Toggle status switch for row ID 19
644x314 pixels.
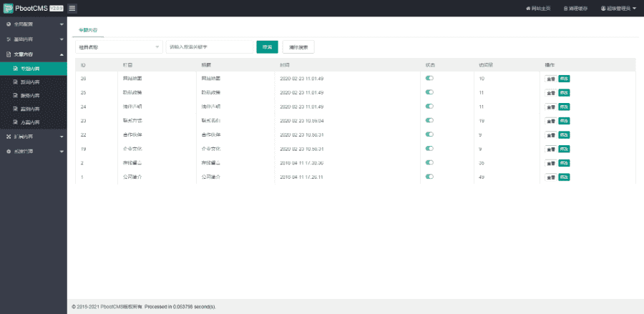click(429, 148)
